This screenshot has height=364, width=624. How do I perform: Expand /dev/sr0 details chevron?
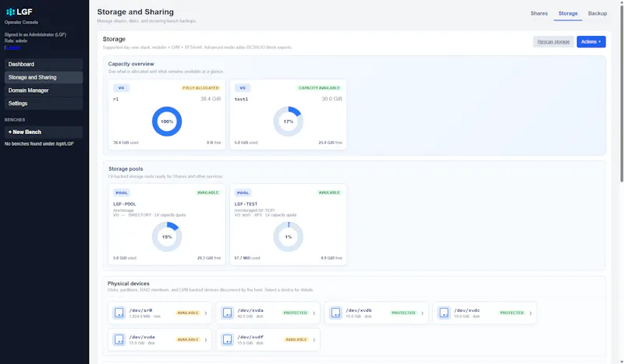pyautogui.click(x=206, y=313)
